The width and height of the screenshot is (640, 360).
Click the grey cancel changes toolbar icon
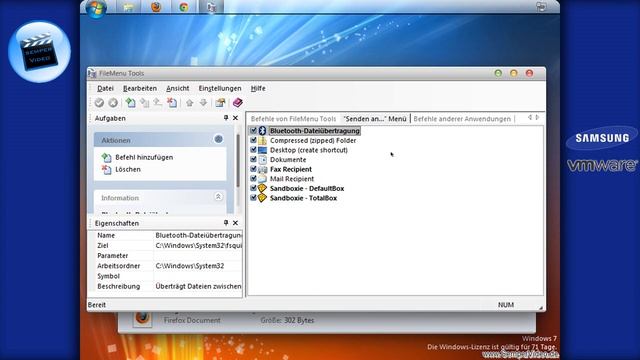click(x=113, y=103)
